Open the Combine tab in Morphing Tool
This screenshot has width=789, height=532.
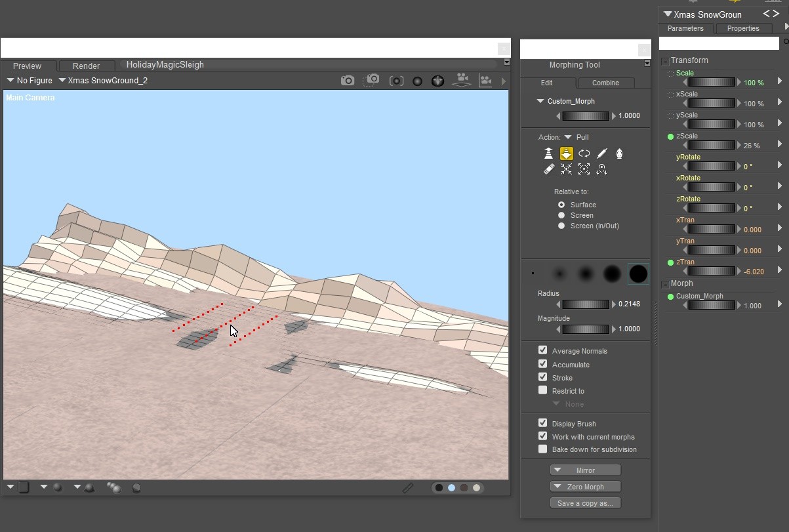pos(605,83)
